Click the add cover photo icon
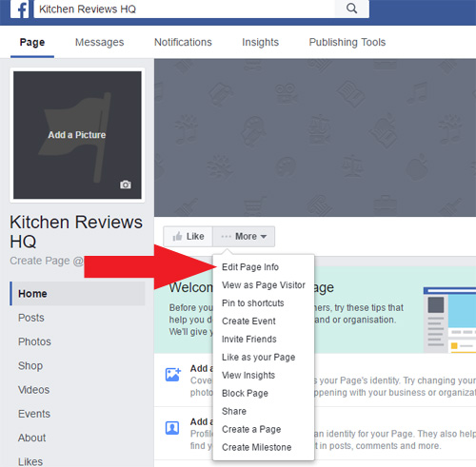This screenshot has width=476, height=467. [x=173, y=375]
